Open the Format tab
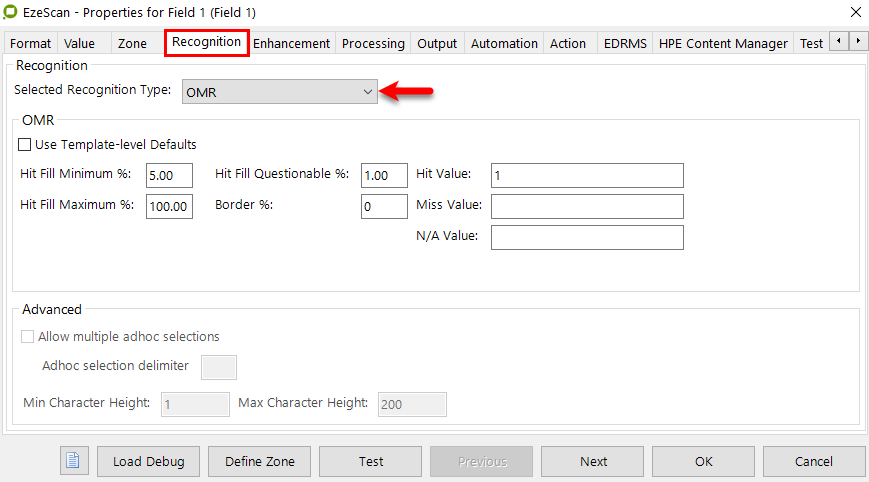Image resolution: width=869 pixels, height=482 pixels. coord(31,43)
